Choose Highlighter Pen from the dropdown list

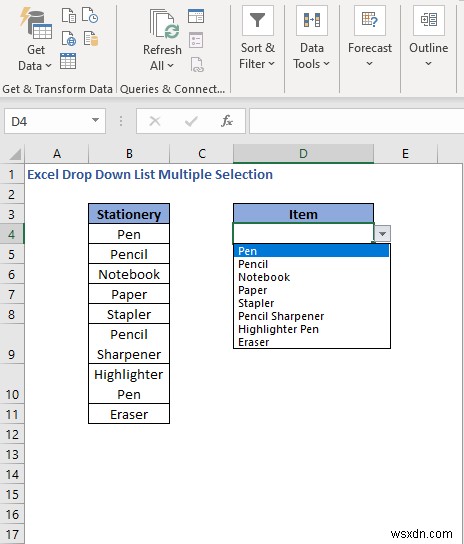[312, 329]
